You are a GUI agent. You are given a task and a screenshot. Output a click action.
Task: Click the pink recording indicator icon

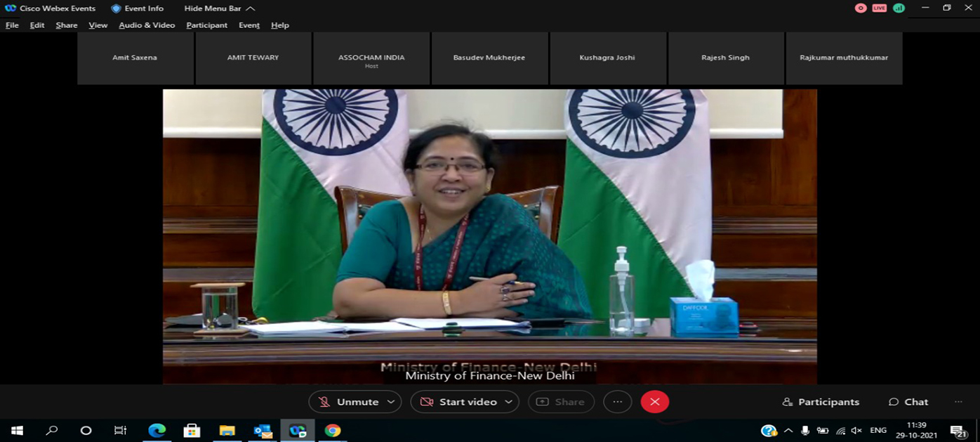click(x=861, y=8)
